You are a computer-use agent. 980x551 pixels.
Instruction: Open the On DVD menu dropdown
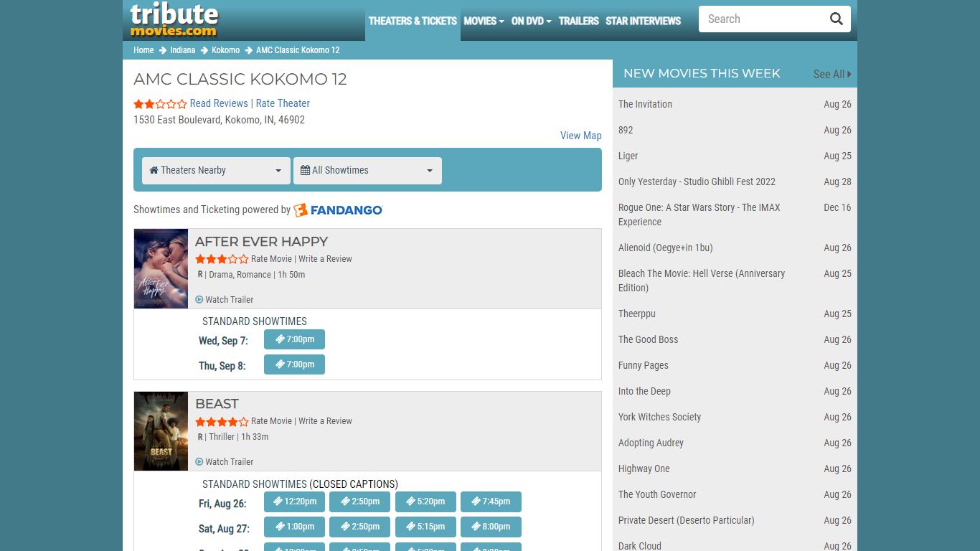[x=531, y=21]
